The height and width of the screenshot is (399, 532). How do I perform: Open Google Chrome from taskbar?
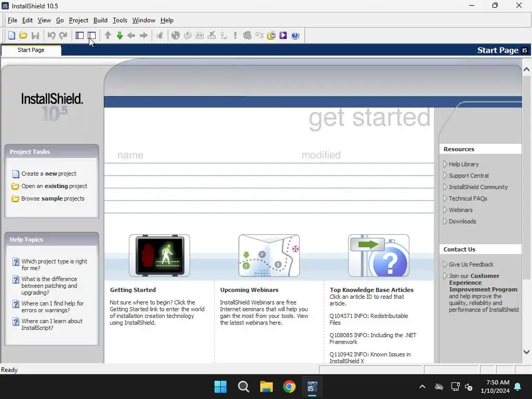[x=289, y=387]
